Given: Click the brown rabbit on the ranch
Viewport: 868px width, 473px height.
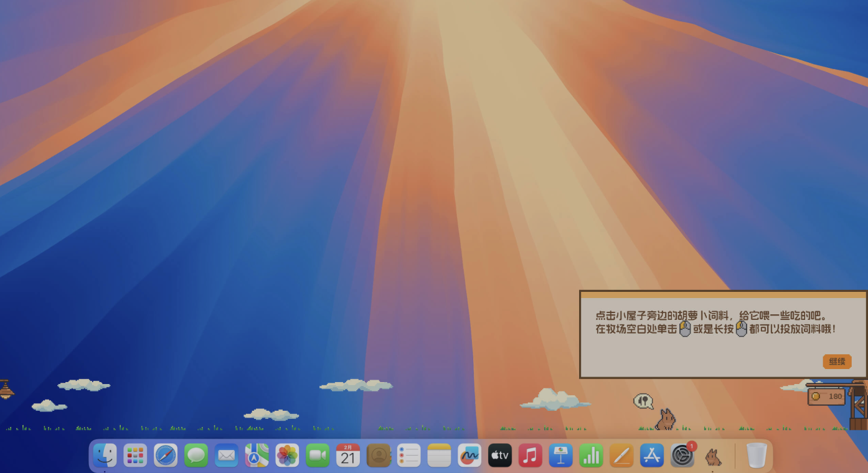Looking at the screenshot, I should pos(666,418).
